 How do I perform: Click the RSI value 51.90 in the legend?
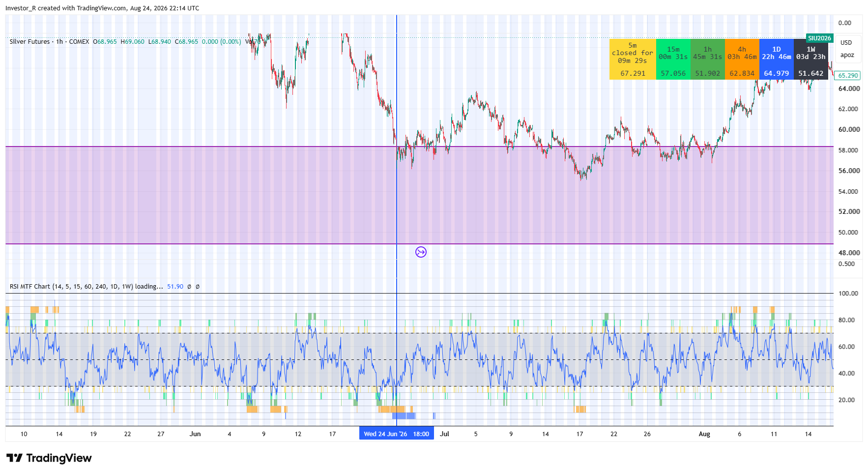point(175,287)
